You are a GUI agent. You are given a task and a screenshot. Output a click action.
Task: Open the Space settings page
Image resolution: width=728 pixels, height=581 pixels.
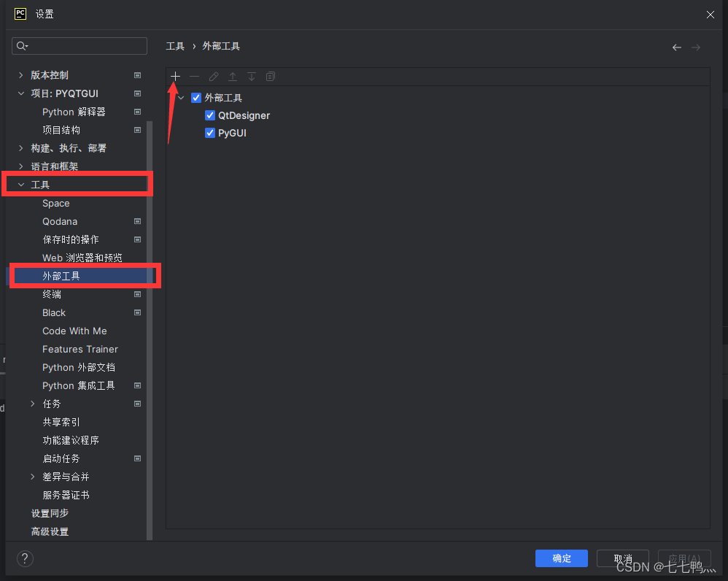[55, 204]
